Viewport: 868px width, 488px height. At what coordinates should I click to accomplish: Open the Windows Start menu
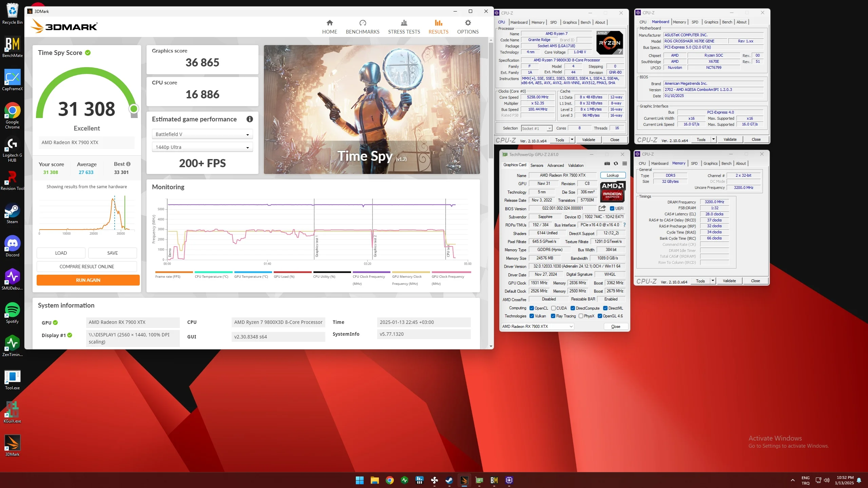pyautogui.click(x=360, y=480)
